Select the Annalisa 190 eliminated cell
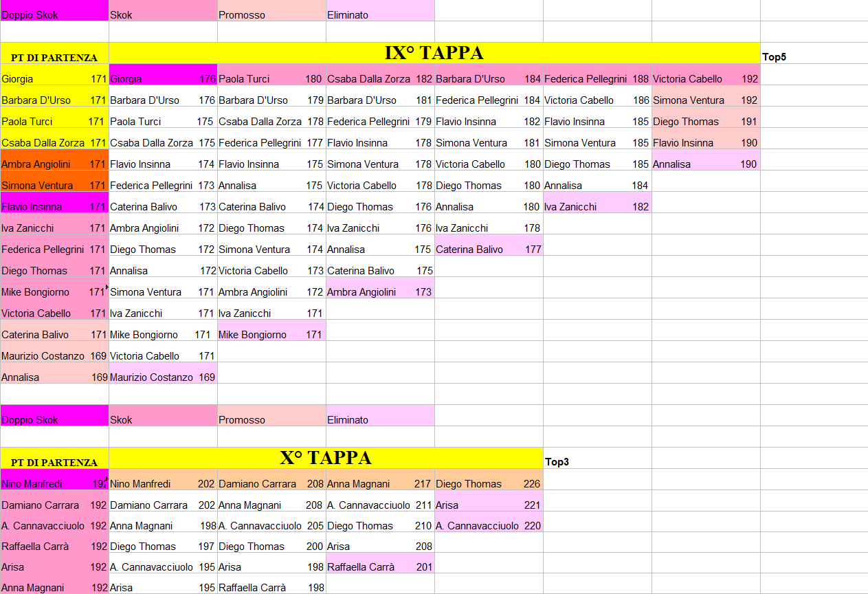This screenshot has height=594, width=868. click(x=705, y=164)
